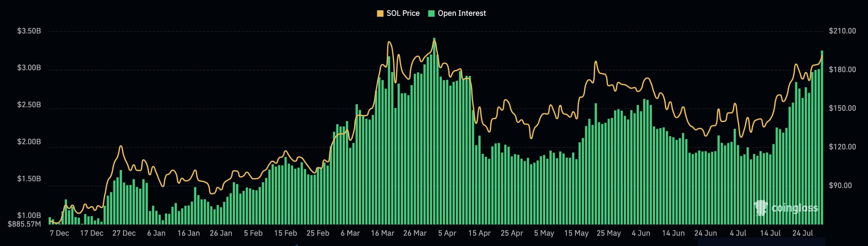This screenshot has width=868, height=246.
Task: Click the 16 Jan date label
Action: pyautogui.click(x=188, y=233)
